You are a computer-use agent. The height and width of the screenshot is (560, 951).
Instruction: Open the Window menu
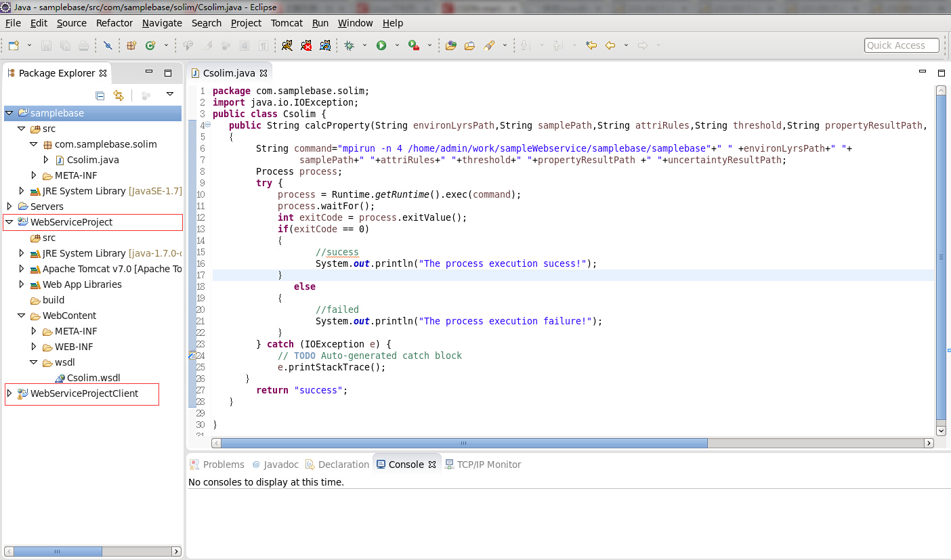point(355,23)
